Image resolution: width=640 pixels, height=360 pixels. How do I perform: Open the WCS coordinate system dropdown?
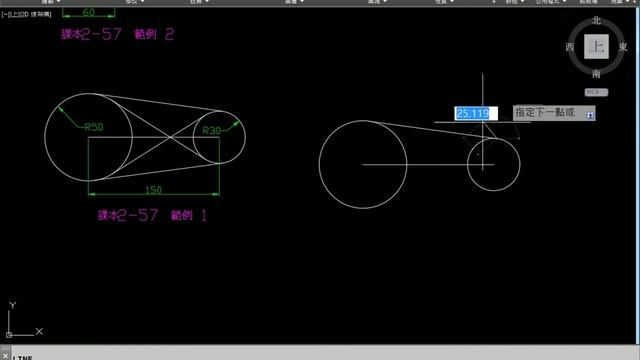[596, 92]
